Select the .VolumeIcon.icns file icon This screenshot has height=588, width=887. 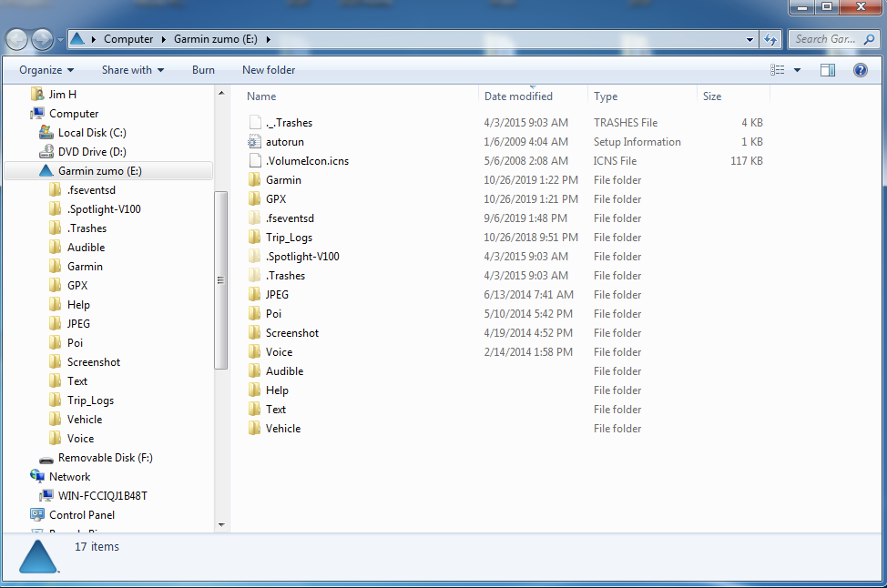pos(255,161)
